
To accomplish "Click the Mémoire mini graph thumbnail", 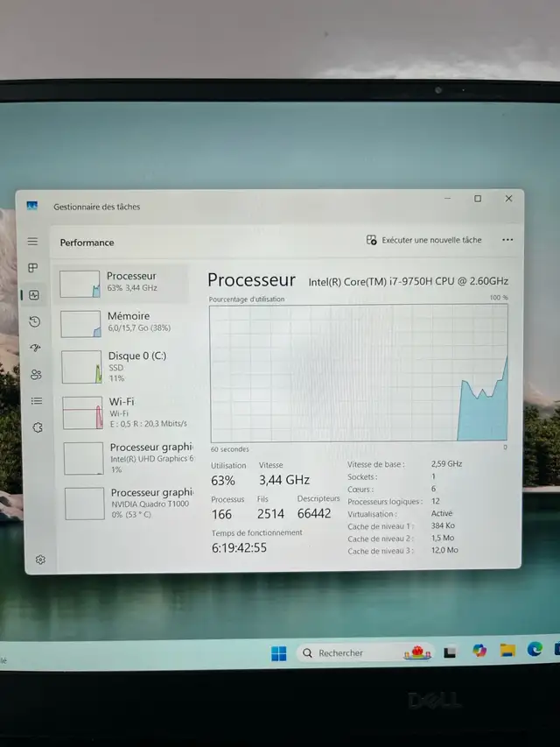I will click(80, 324).
